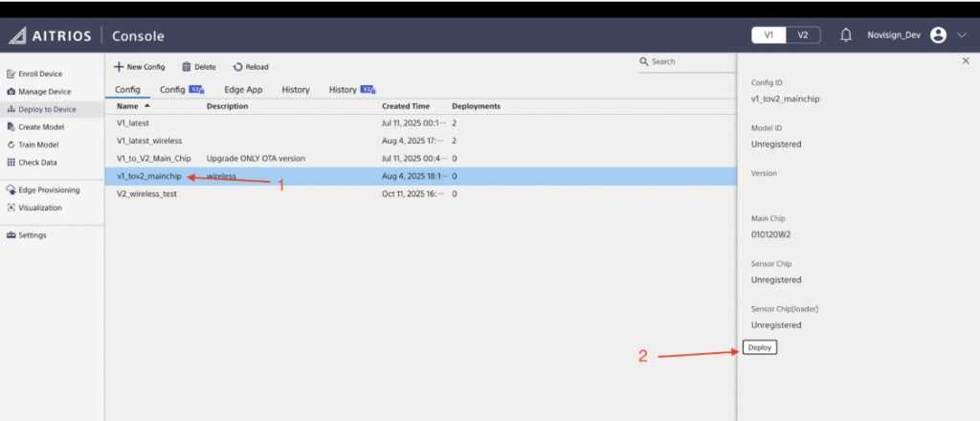Close the config details panel
Viewport: 980px width, 421px height.
click(965, 61)
